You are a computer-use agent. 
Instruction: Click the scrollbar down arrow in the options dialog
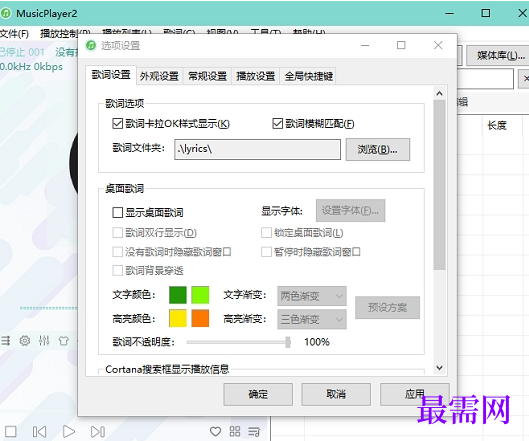tap(439, 368)
